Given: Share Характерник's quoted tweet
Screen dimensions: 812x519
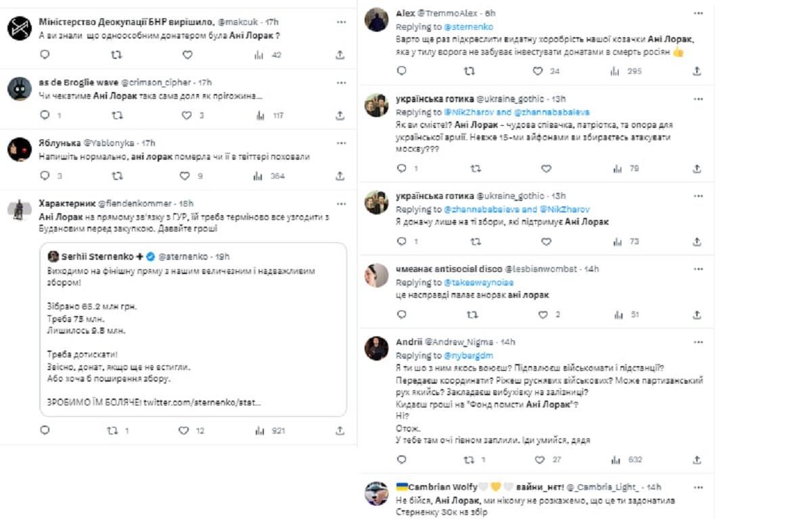Looking at the screenshot, I should 340,430.
